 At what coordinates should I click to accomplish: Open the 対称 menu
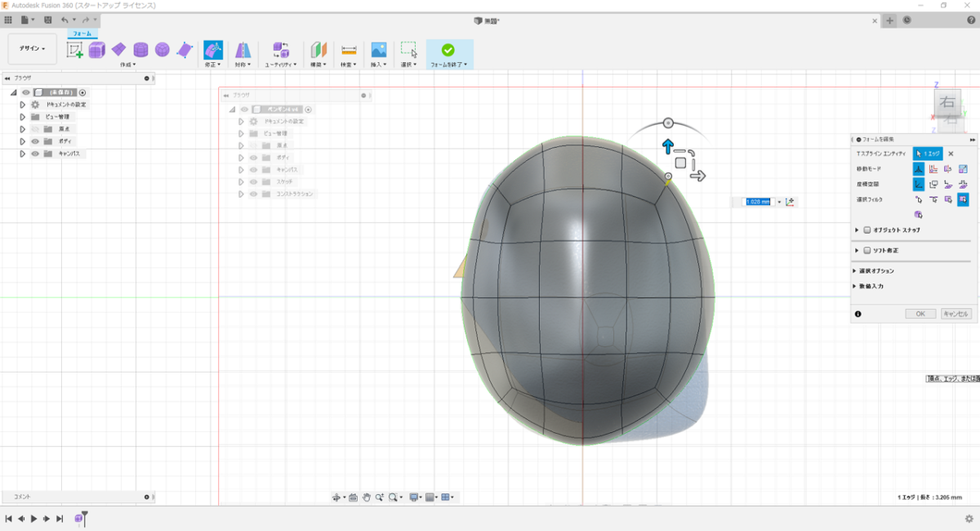243,64
